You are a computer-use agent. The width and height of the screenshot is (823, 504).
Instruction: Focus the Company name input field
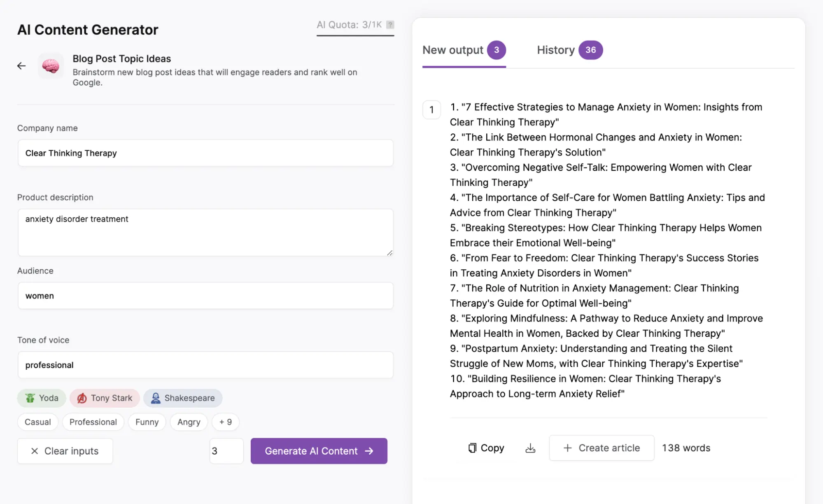coord(205,153)
